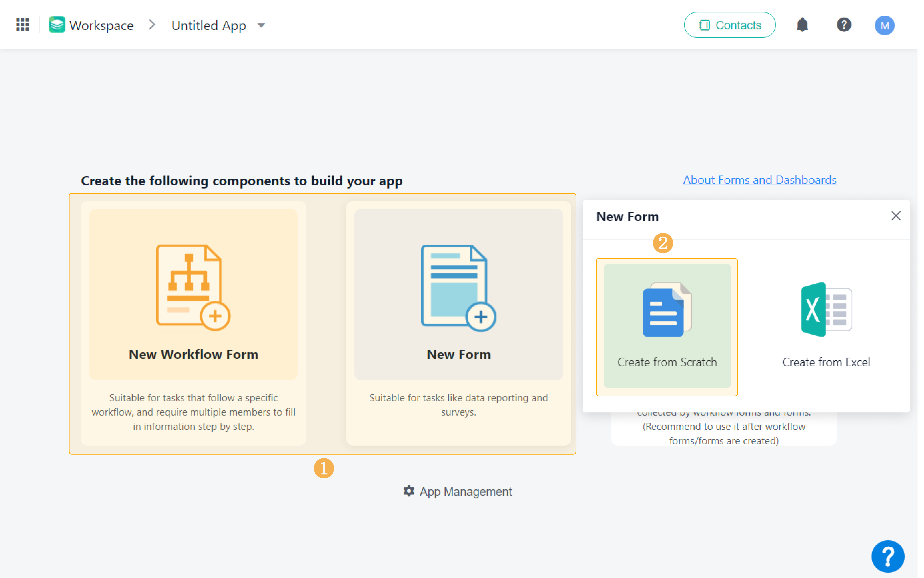Image resolution: width=924 pixels, height=578 pixels.
Task: Open notifications via the bell icon
Action: (802, 25)
